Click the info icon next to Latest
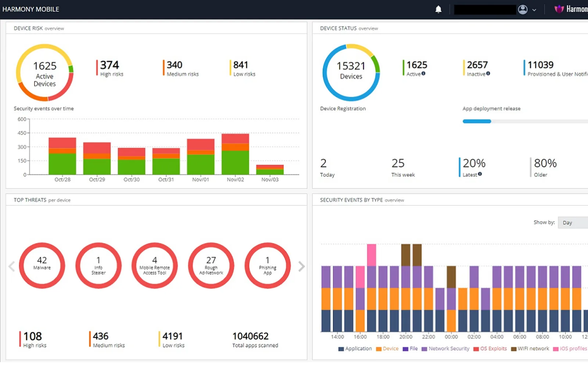Screen dimensions: 588x368 coord(480,174)
